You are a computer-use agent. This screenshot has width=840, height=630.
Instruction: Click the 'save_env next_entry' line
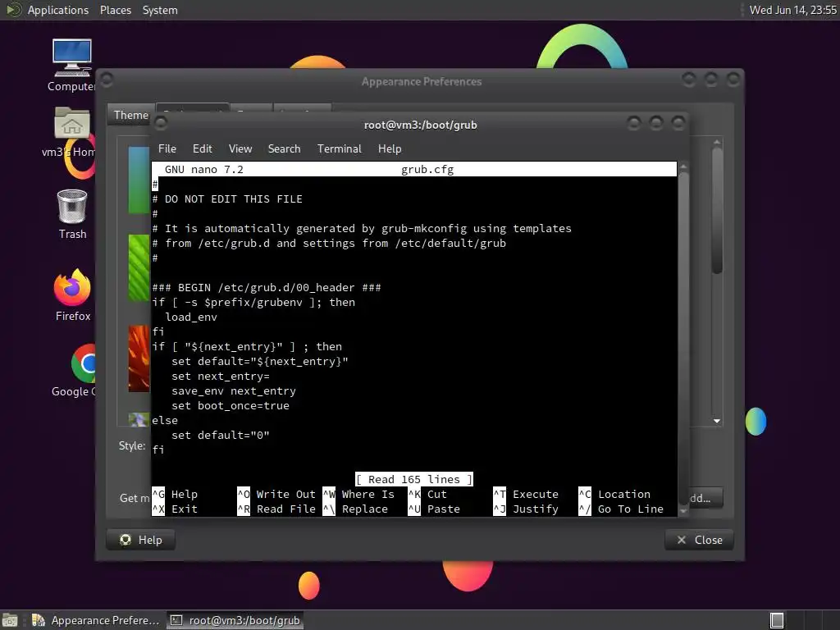click(x=234, y=390)
